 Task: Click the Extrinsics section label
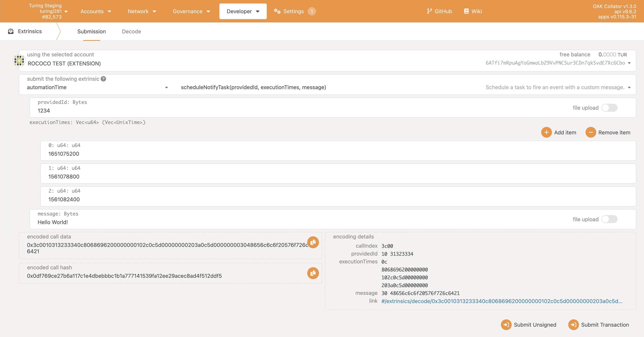coord(30,31)
